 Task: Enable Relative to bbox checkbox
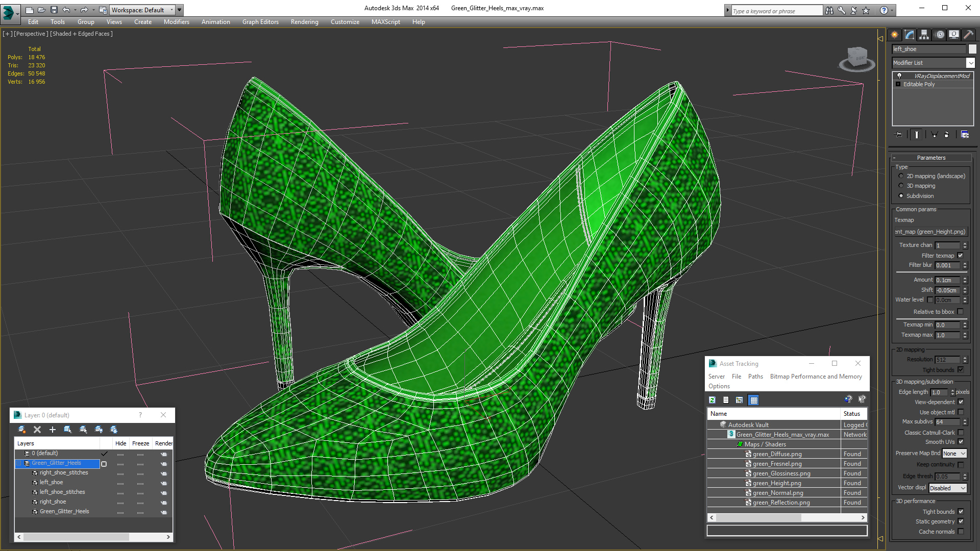pos(961,312)
